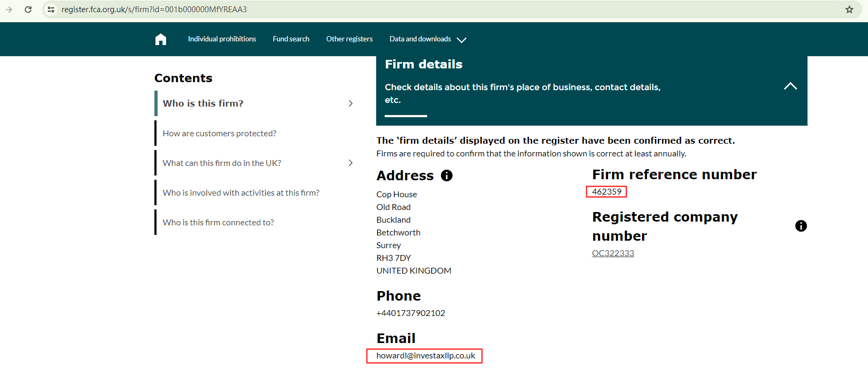
Task: Select 'How are customers protected?' in Contents
Action: [x=219, y=134]
